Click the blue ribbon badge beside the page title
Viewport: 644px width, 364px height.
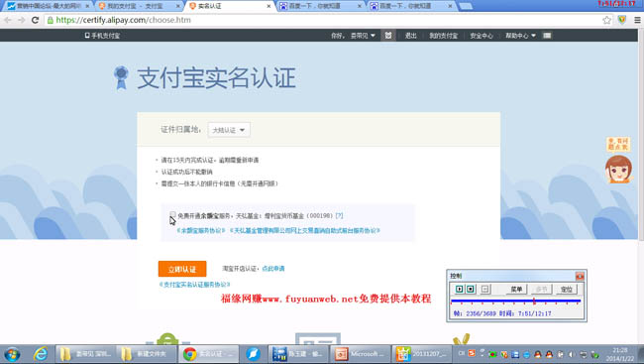coord(121,77)
